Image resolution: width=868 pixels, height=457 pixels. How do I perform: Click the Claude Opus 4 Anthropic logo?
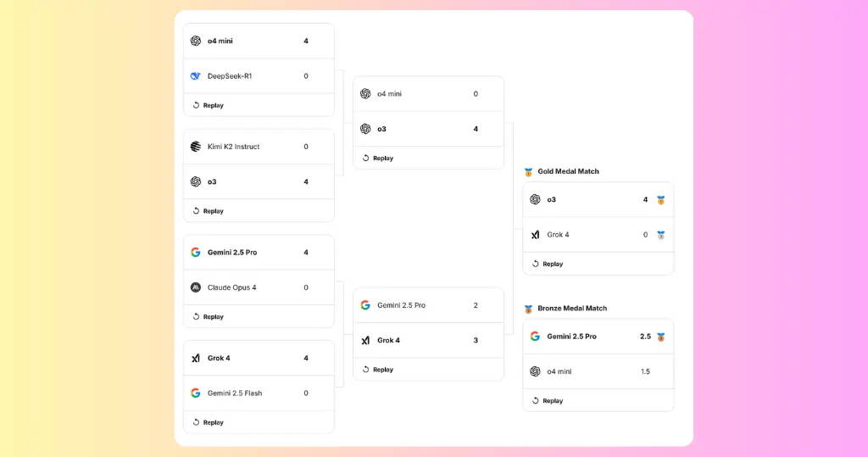coord(196,287)
